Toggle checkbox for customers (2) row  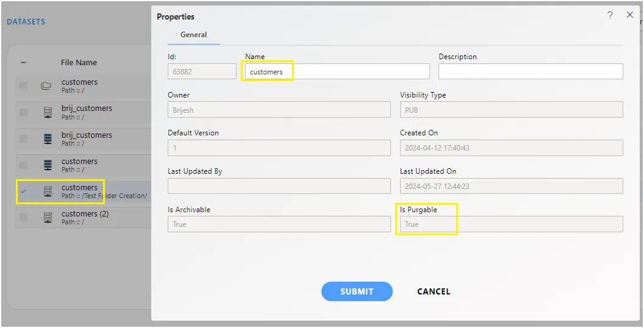(x=23, y=218)
